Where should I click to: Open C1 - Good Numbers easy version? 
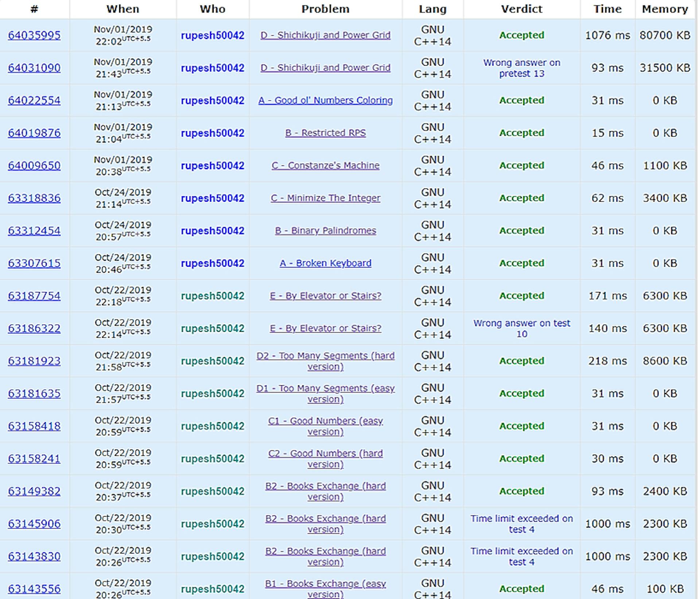click(x=326, y=426)
